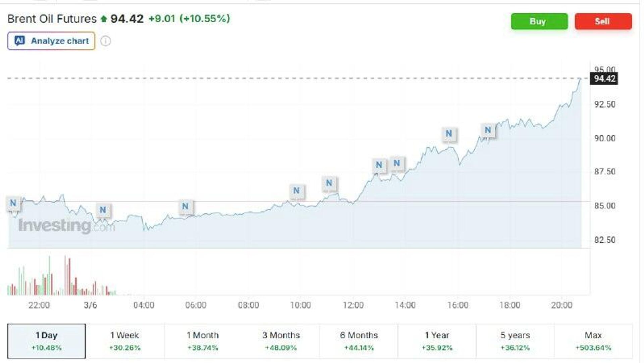Screen dimensions: 644x363
Task: Select the 1 Day timeframe tab
Action: click(x=47, y=341)
